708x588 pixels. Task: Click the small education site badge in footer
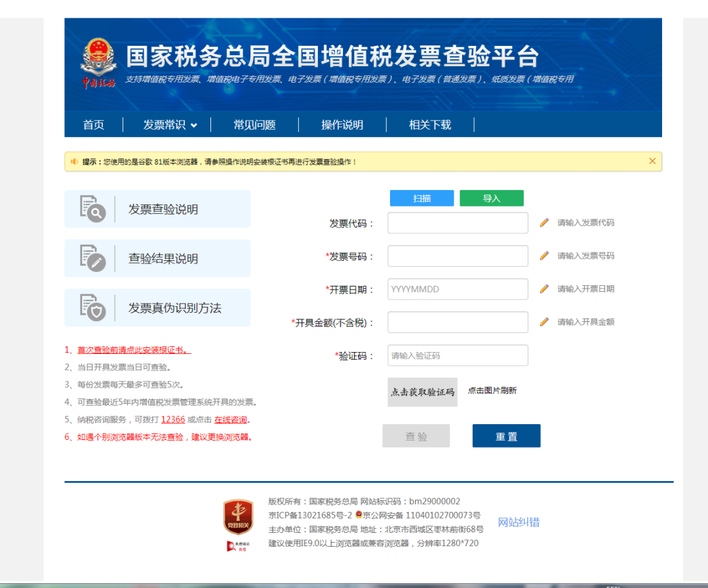pyautogui.click(x=239, y=546)
